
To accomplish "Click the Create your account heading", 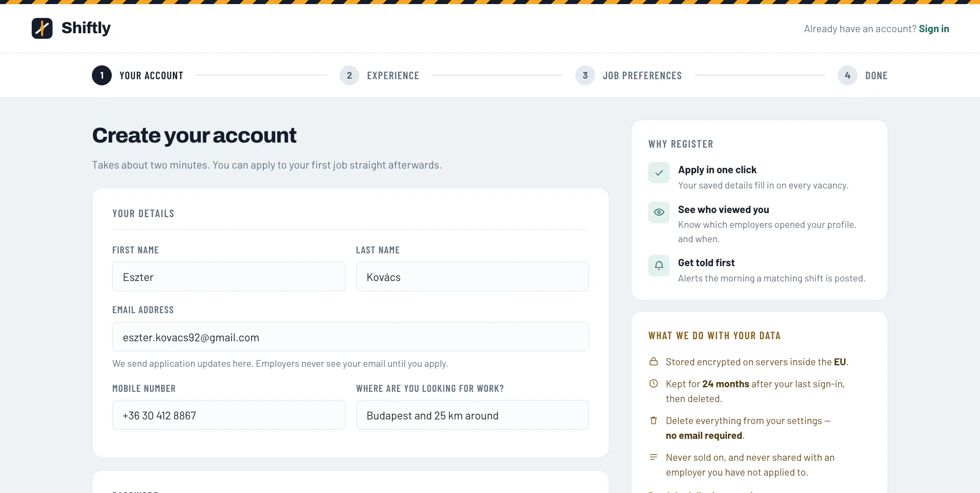I will click(194, 135).
